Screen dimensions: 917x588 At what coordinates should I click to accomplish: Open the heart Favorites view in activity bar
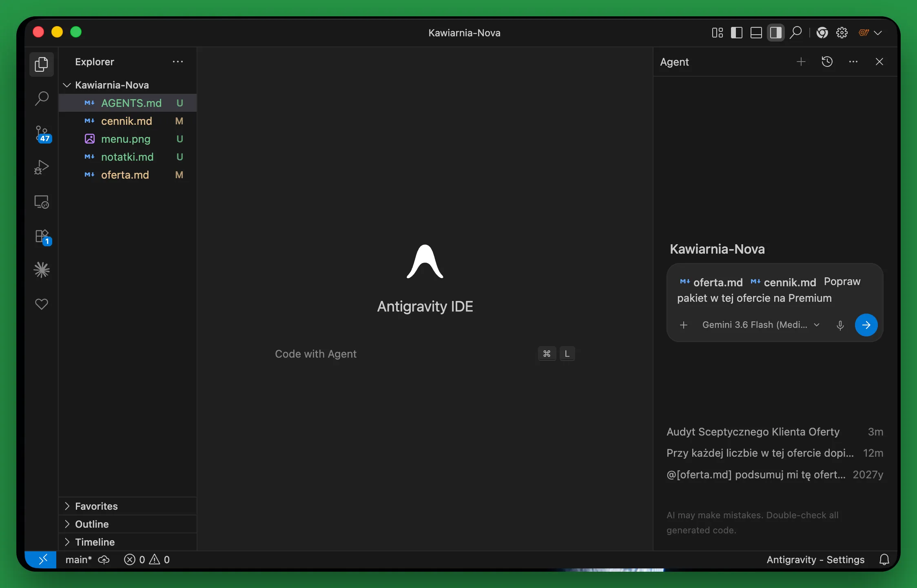42,304
